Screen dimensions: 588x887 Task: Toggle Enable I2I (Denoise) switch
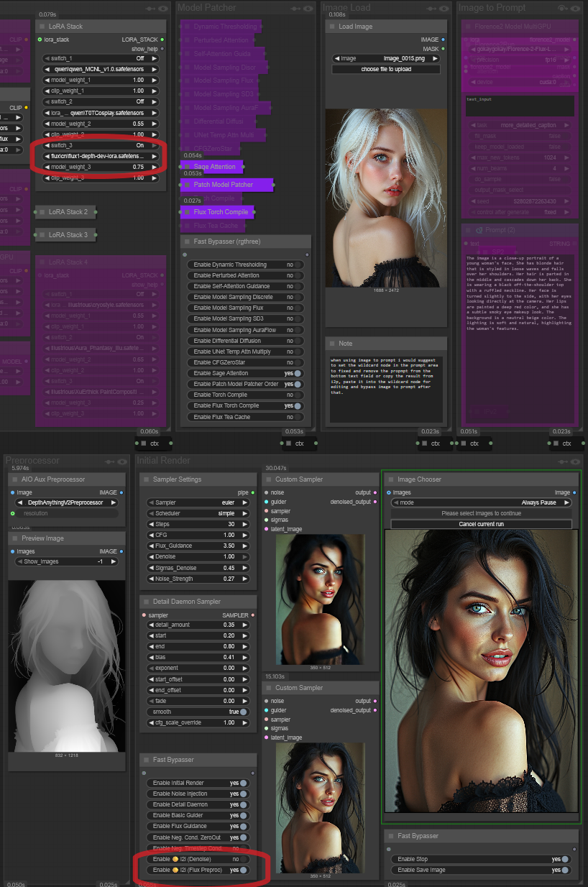(x=244, y=859)
